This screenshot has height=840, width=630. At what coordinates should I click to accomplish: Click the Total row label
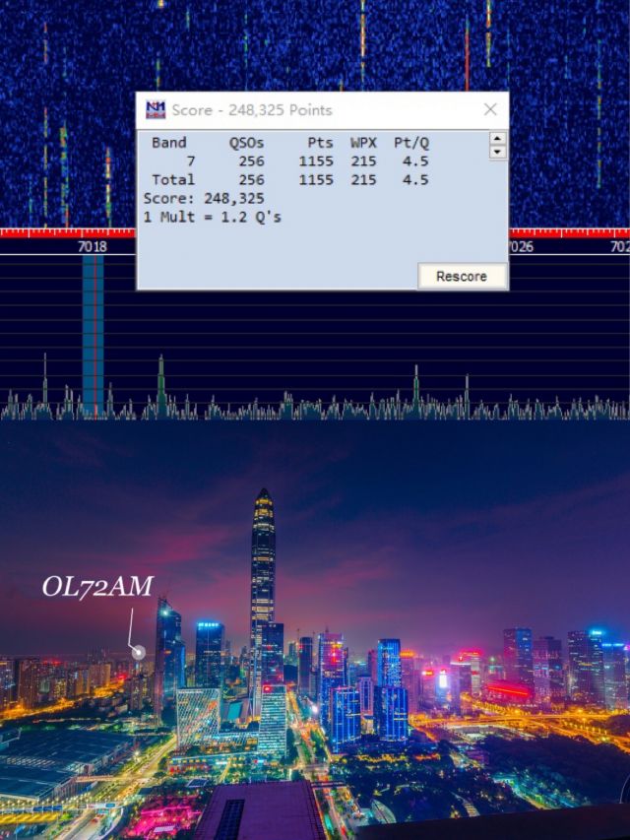point(173,179)
